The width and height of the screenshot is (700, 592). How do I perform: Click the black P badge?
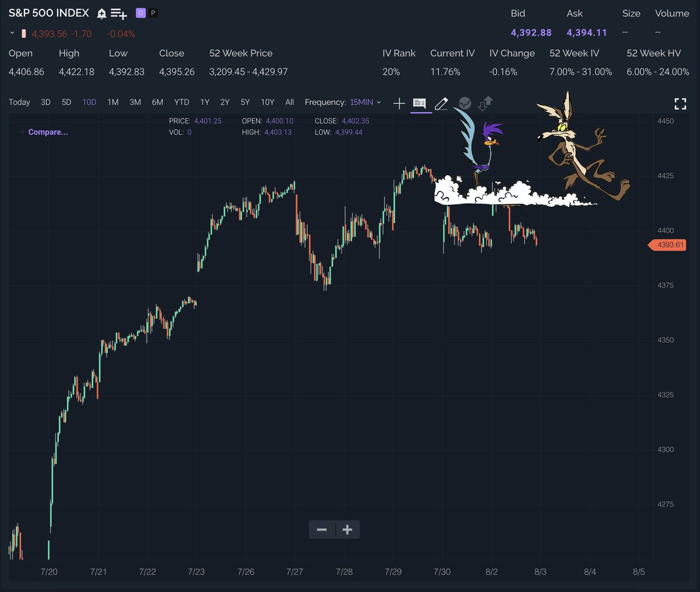pyautogui.click(x=153, y=13)
